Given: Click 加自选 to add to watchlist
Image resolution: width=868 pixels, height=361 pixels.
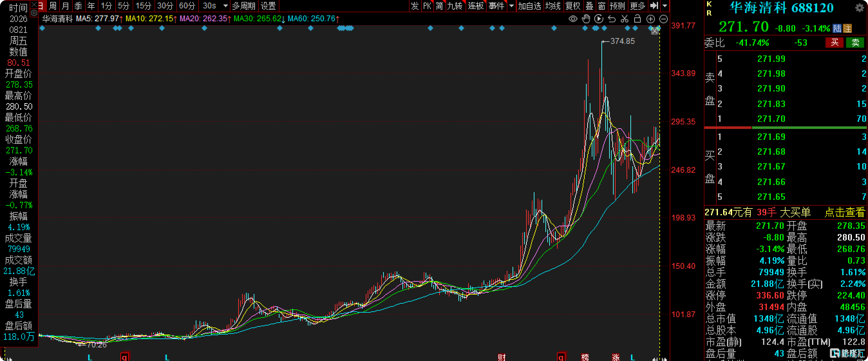Looking at the screenshot, I should click(x=529, y=6).
